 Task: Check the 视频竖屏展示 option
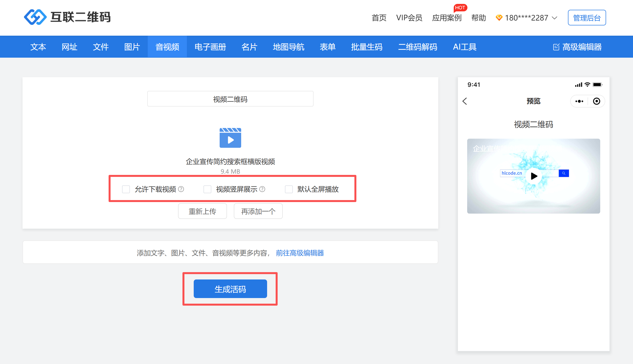click(x=207, y=189)
